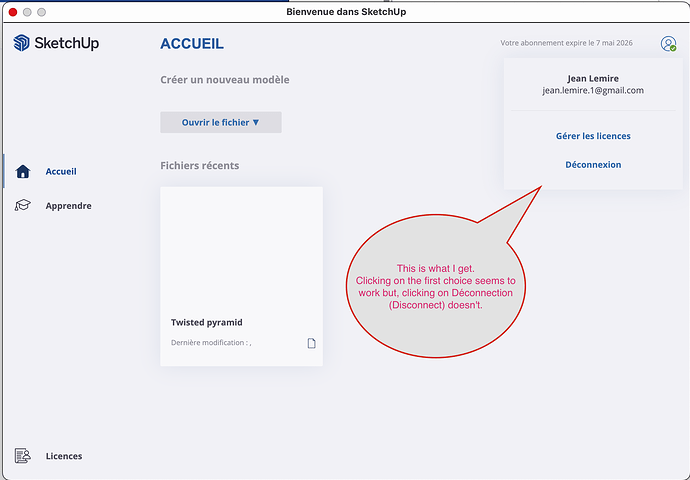
Task: Click the SketchUp logo
Action: (56, 43)
